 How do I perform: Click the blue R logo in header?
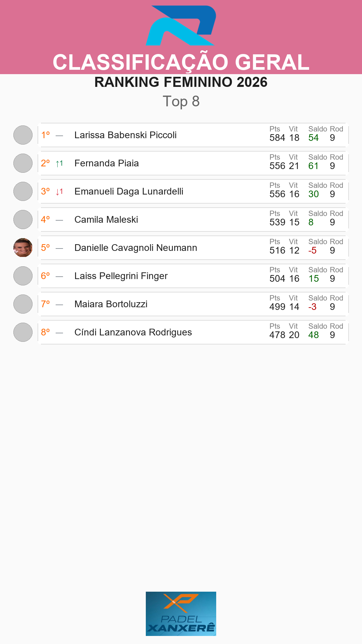(x=181, y=25)
